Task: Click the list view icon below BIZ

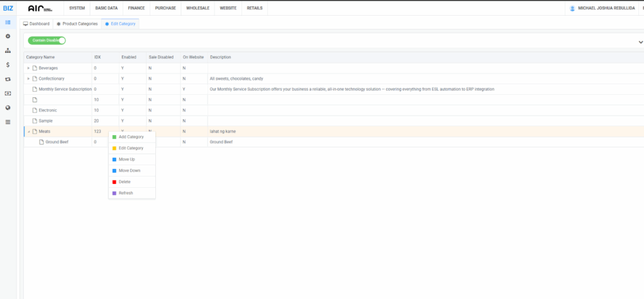Action: point(8,23)
